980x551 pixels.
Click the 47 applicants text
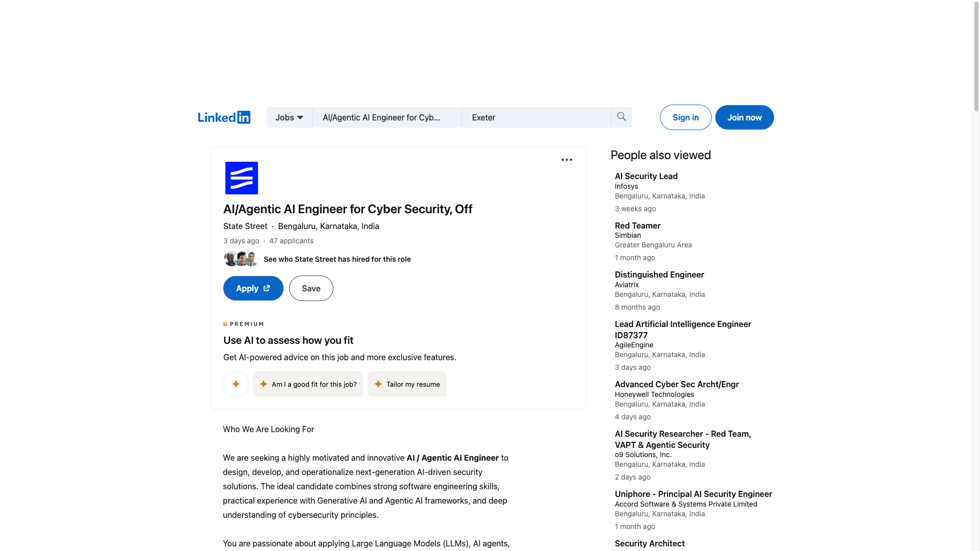pyautogui.click(x=291, y=241)
